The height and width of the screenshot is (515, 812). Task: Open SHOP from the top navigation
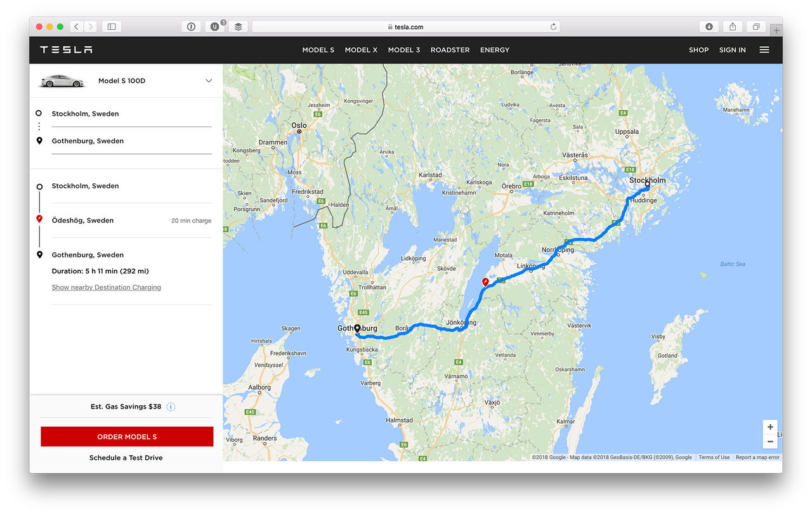click(x=698, y=49)
